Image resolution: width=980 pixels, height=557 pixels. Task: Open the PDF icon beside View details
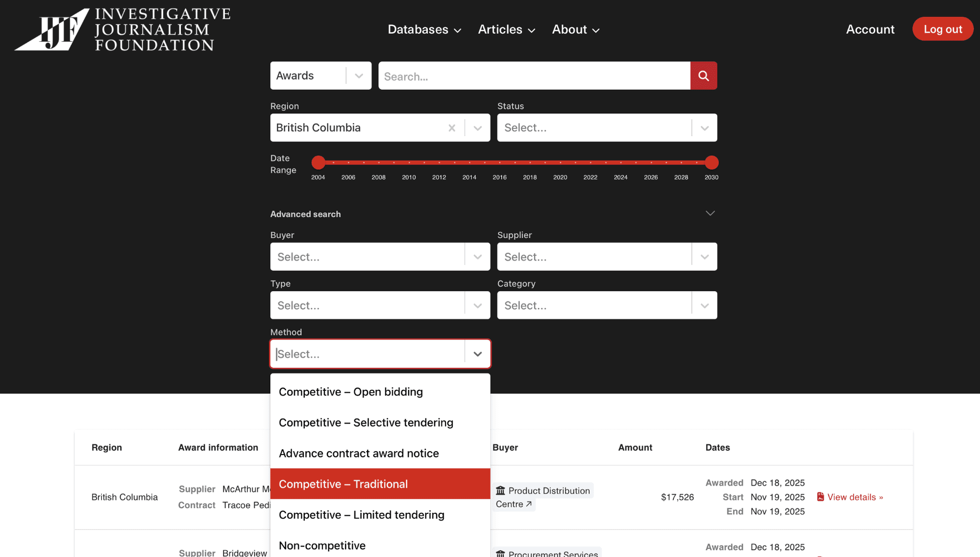click(820, 497)
